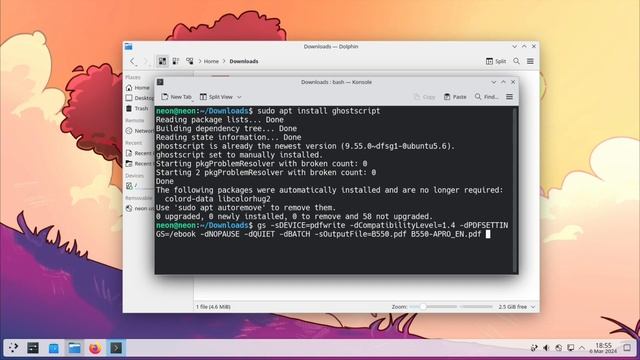Open Find in Konsole toolbar
The width and height of the screenshot is (640, 360).
487,97
